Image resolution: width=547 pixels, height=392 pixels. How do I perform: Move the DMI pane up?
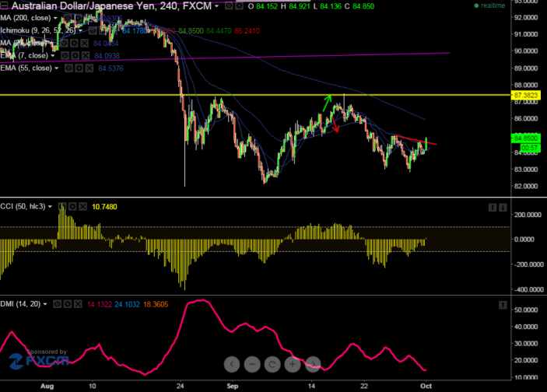pos(503,305)
